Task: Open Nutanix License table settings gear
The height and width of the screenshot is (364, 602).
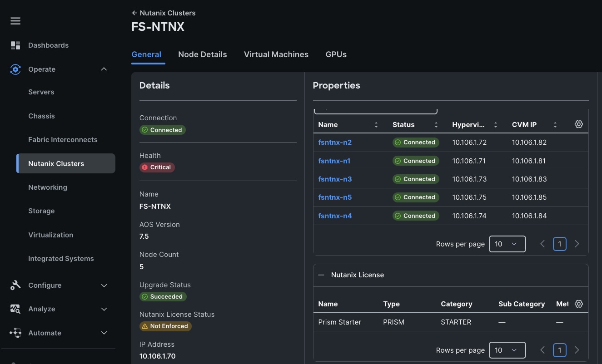Action: point(578,304)
